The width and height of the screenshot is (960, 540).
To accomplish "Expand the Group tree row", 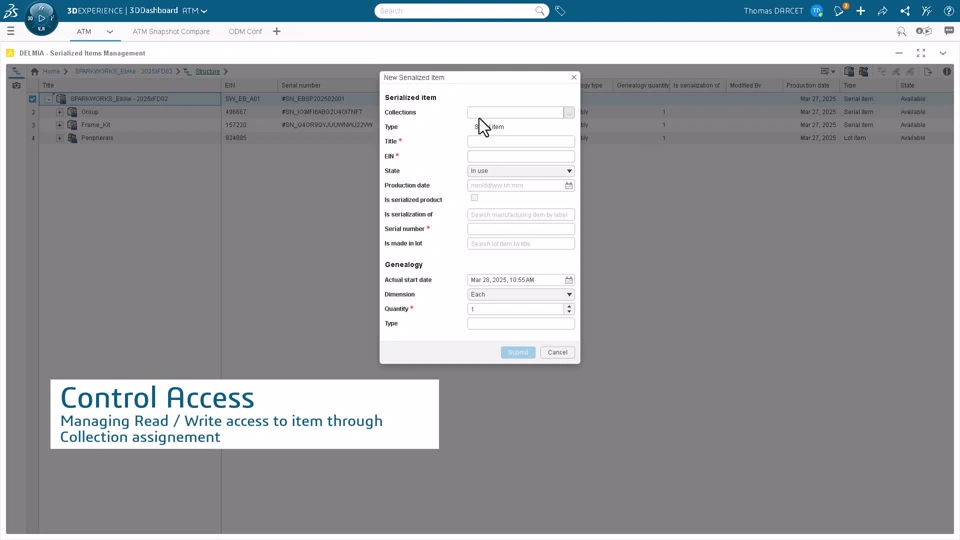I will coord(59,112).
